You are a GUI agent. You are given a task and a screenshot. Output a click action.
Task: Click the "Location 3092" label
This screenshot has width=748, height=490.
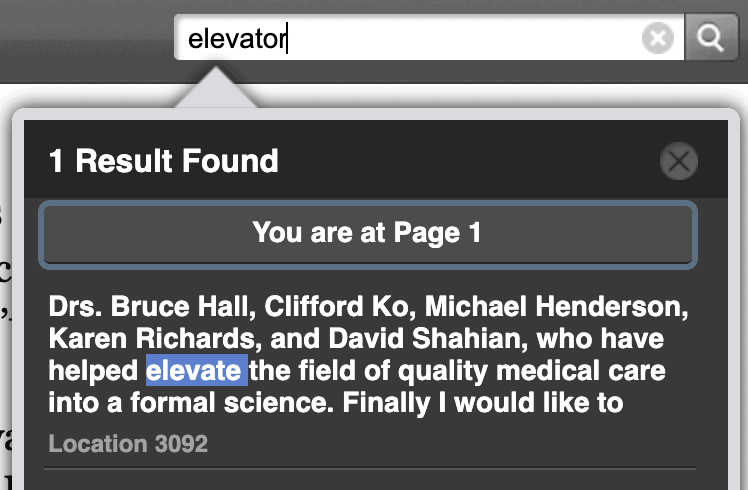tap(128, 444)
